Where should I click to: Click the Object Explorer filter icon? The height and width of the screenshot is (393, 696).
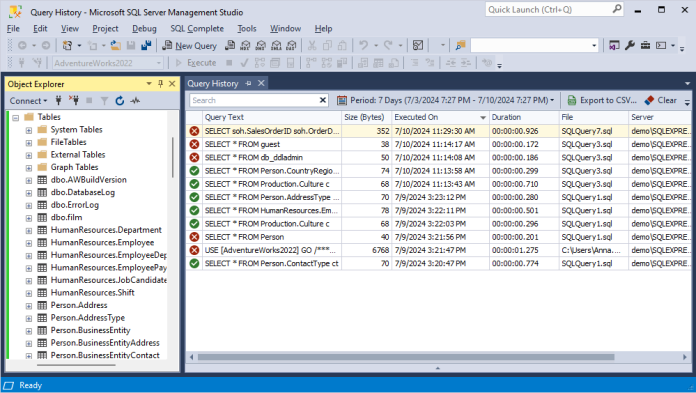[104, 101]
